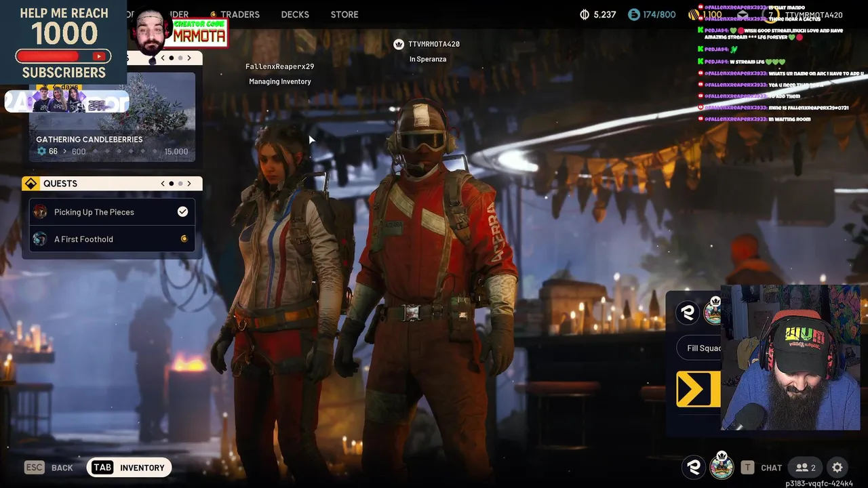The height and width of the screenshot is (488, 868).
Task: Go to next event page arrow
Action: click(x=189, y=58)
